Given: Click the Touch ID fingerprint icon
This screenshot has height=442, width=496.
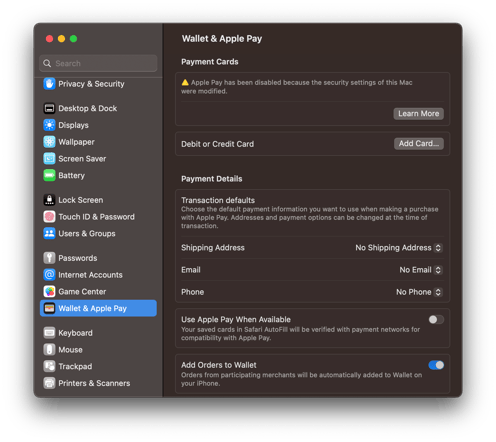Looking at the screenshot, I should coord(49,217).
